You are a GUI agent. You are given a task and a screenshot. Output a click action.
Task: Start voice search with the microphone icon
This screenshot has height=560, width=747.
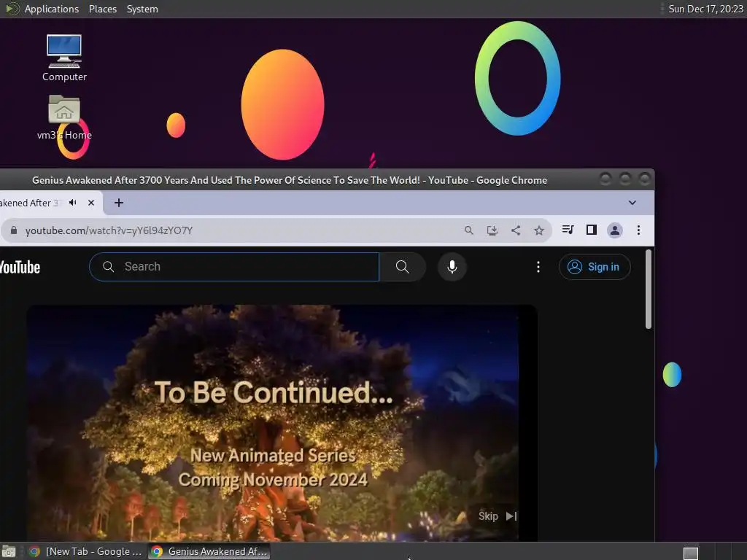tap(452, 267)
